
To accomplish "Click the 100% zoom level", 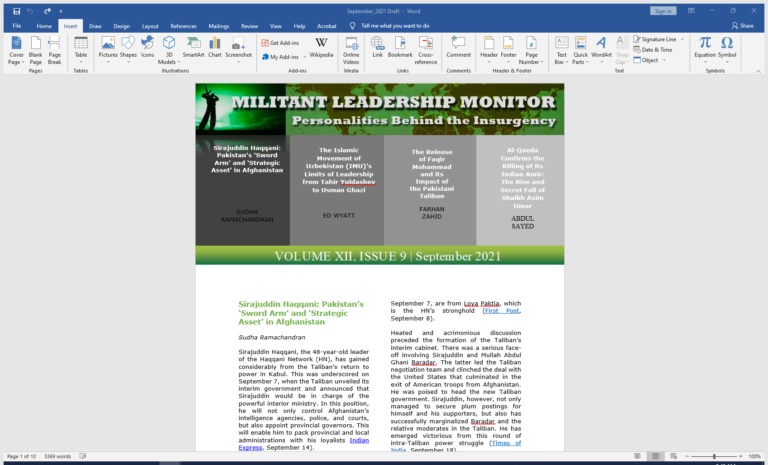I will click(754, 456).
